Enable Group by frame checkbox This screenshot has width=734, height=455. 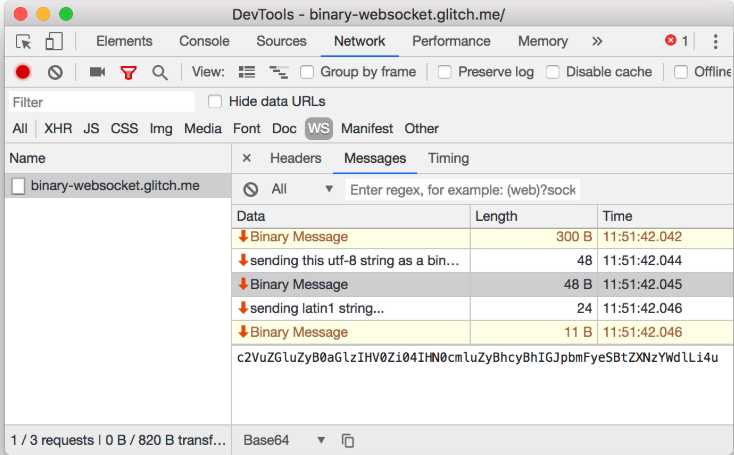point(307,72)
